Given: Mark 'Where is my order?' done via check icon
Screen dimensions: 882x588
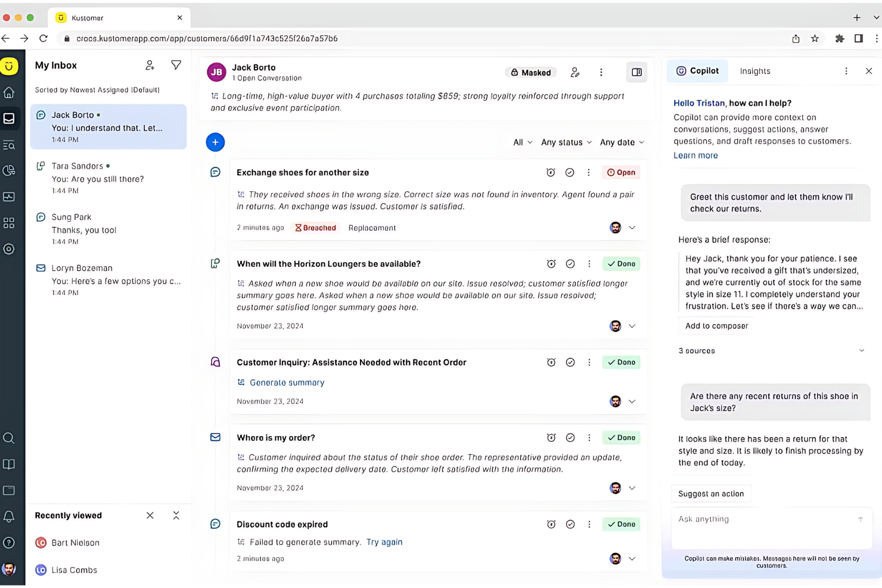Looking at the screenshot, I should pos(570,437).
